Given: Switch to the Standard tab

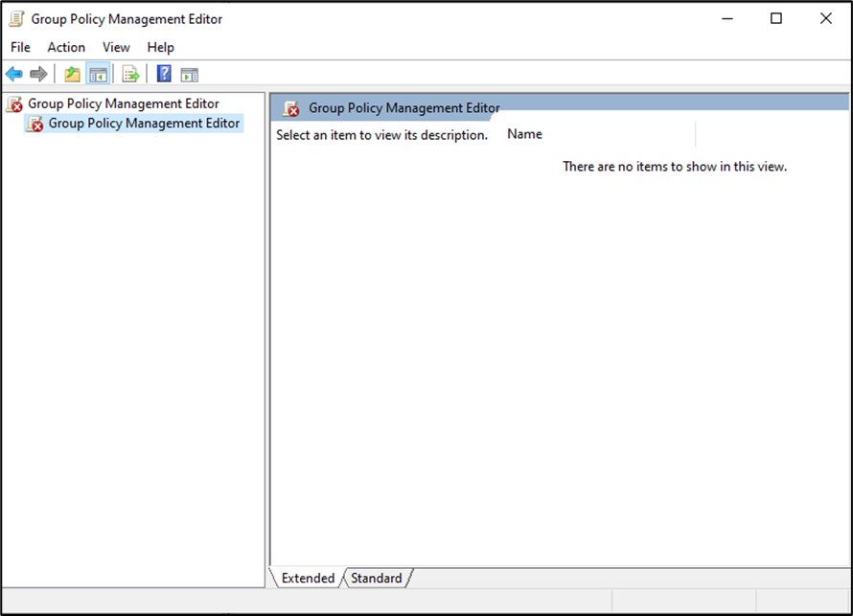Looking at the screenshot, I should [376, 578].
